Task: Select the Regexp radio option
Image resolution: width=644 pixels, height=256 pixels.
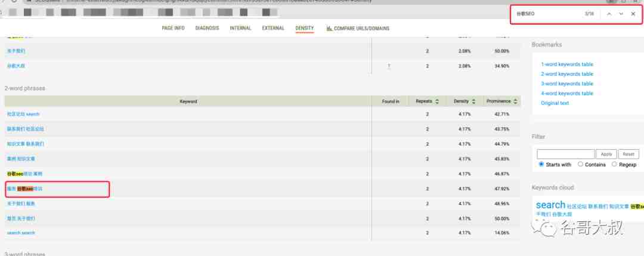Action: 614,164
